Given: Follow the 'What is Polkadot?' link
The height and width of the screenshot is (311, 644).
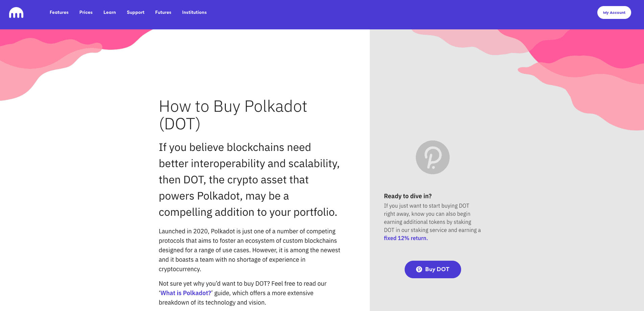Looking at the screenshot, I should 186,293.
